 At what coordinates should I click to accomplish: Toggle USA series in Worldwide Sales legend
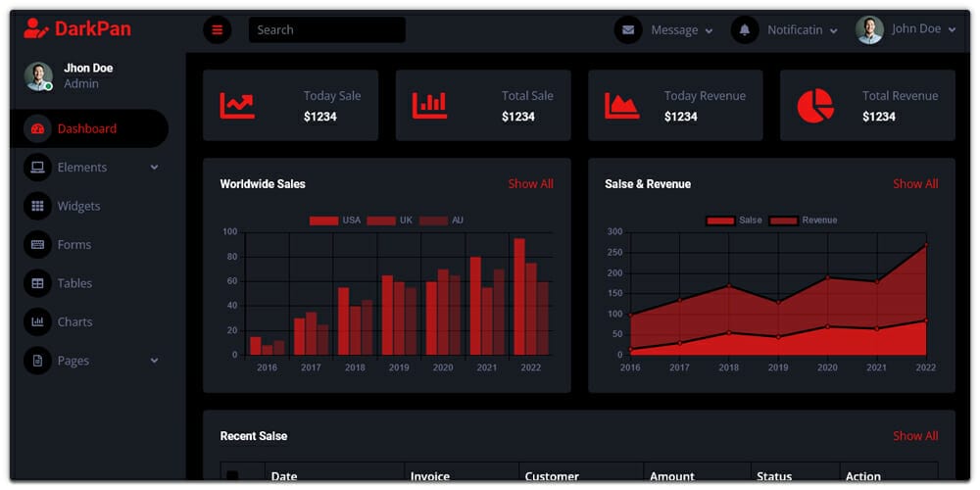coord(335,220)
